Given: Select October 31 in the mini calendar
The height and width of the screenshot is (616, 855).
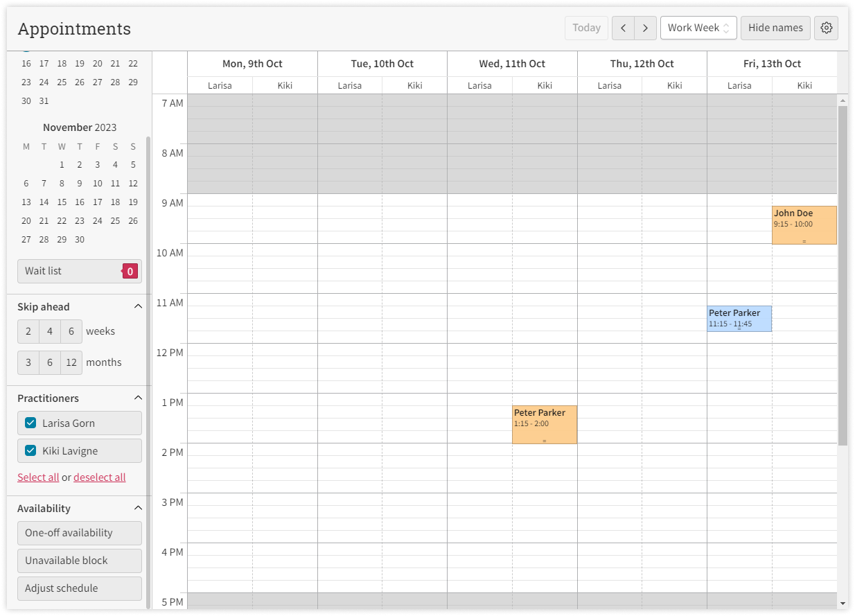Looking at the screenshot, I should pyautogui.click(x=44, y=100).
